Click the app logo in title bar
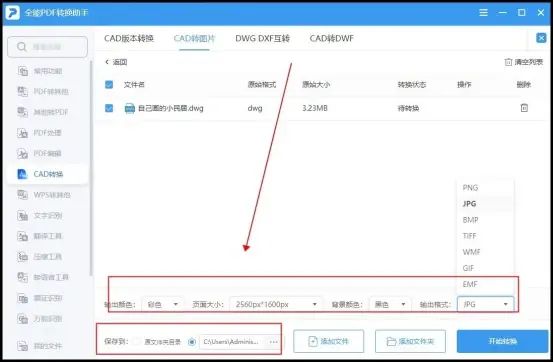Viewport: 554px width, 363px height. click(x=13, y=13)
